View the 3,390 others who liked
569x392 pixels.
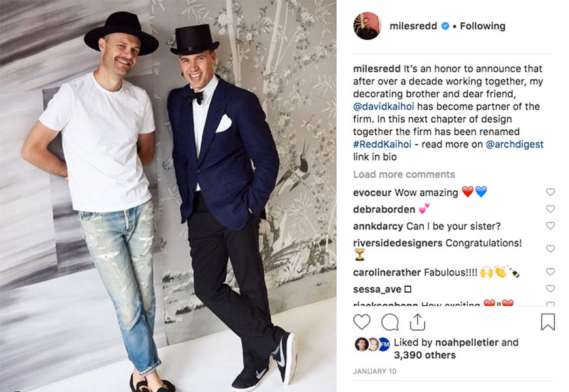point(425,355)
